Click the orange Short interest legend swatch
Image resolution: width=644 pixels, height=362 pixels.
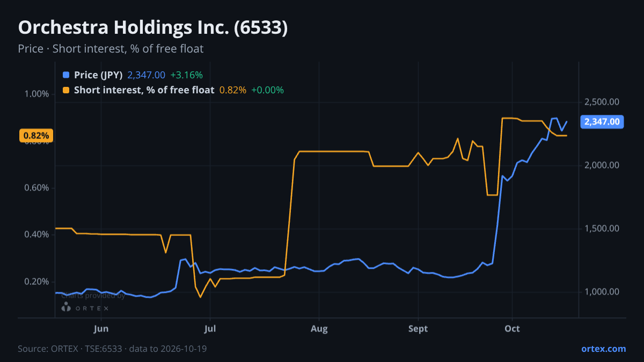tap(66, 90)
